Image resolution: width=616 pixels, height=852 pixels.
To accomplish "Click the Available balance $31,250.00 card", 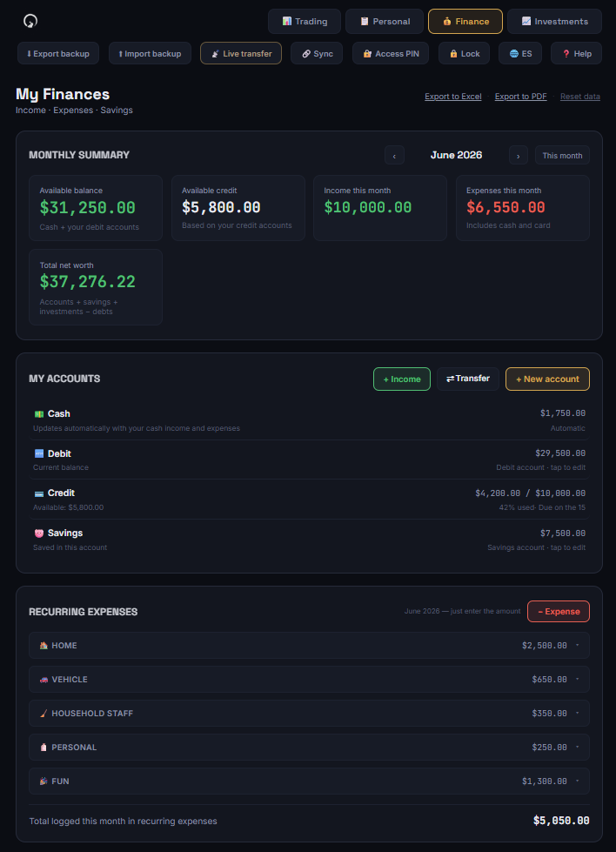I will click(96, 208).
